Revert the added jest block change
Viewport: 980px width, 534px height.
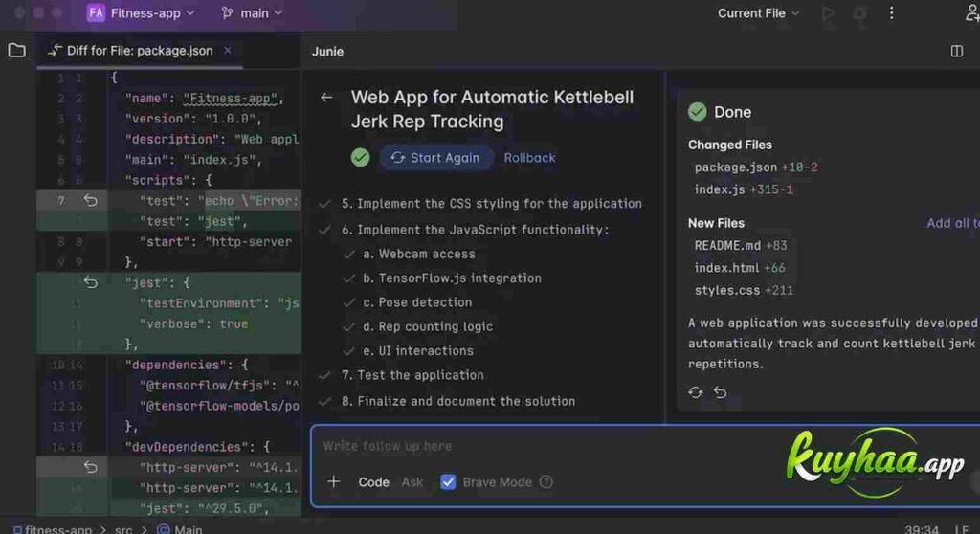[x=91, y=282]
